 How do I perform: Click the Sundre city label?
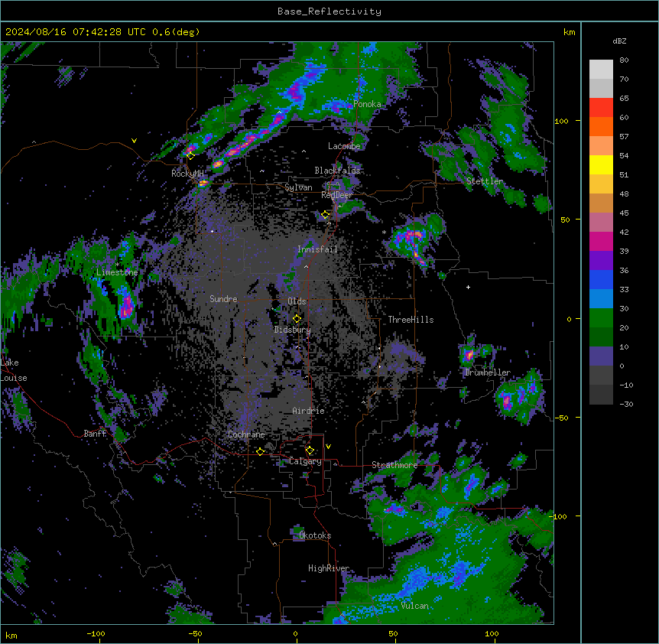click(223, 299)
